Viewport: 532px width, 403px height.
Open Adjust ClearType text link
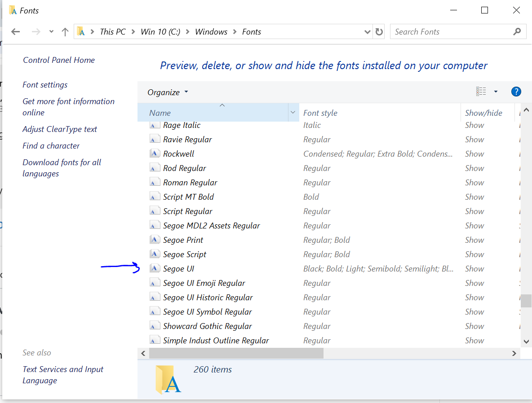(60, 129)
